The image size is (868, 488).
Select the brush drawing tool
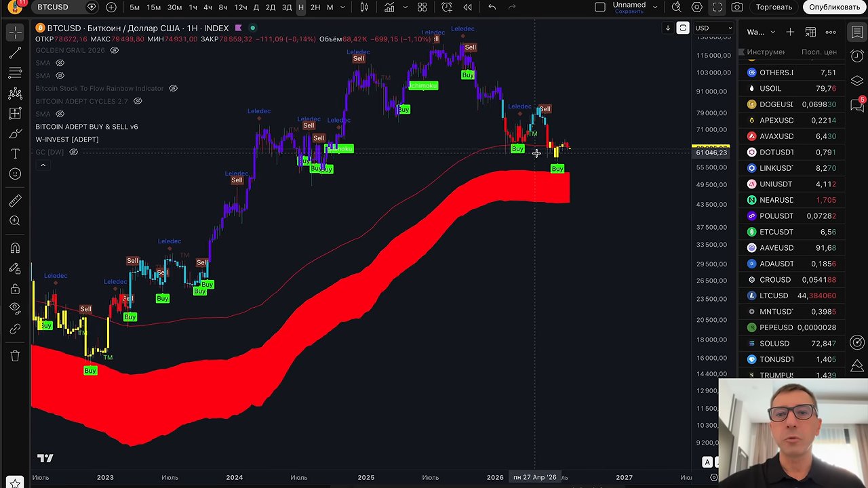point(15,134)
